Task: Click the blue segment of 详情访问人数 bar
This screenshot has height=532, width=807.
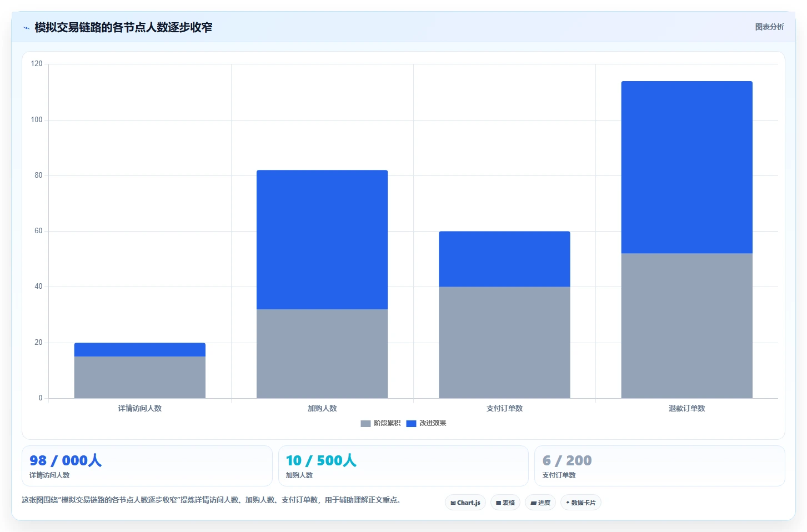Action: point(140,349)
